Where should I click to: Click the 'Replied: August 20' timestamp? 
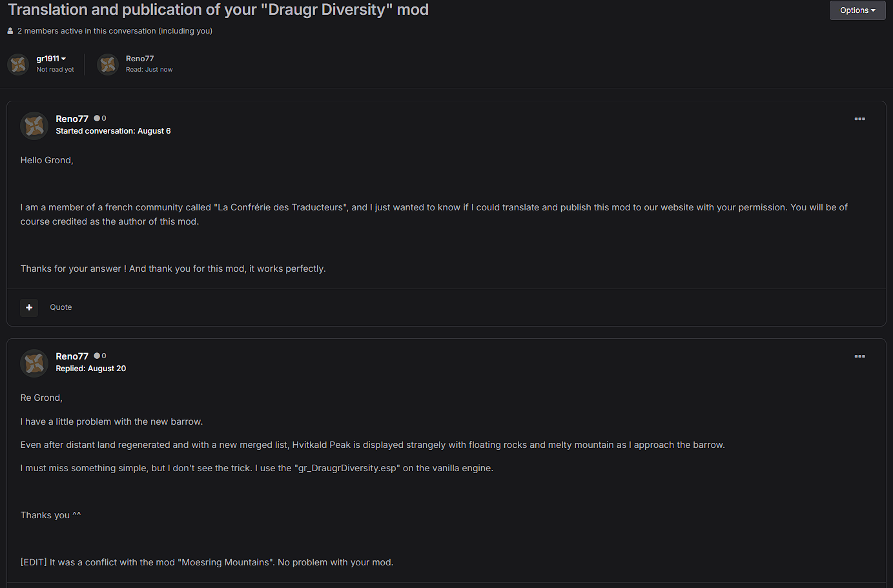pos(91,369)
